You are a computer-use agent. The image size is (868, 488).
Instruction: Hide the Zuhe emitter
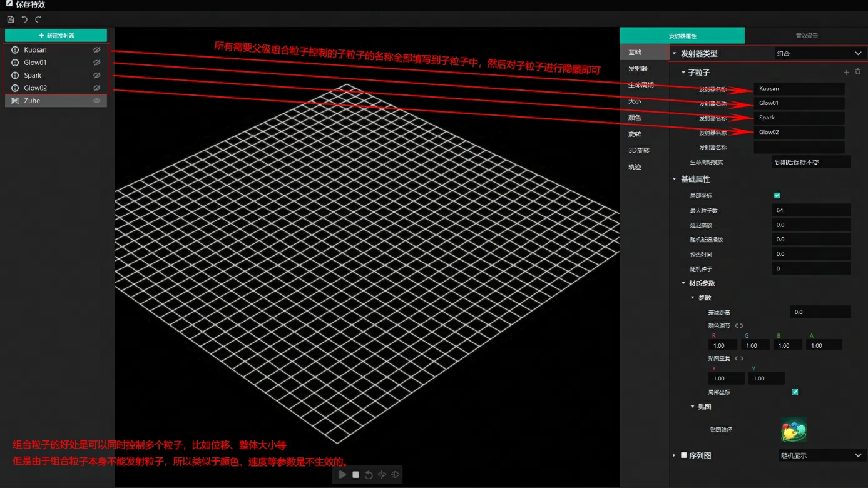tap(97, 101)
